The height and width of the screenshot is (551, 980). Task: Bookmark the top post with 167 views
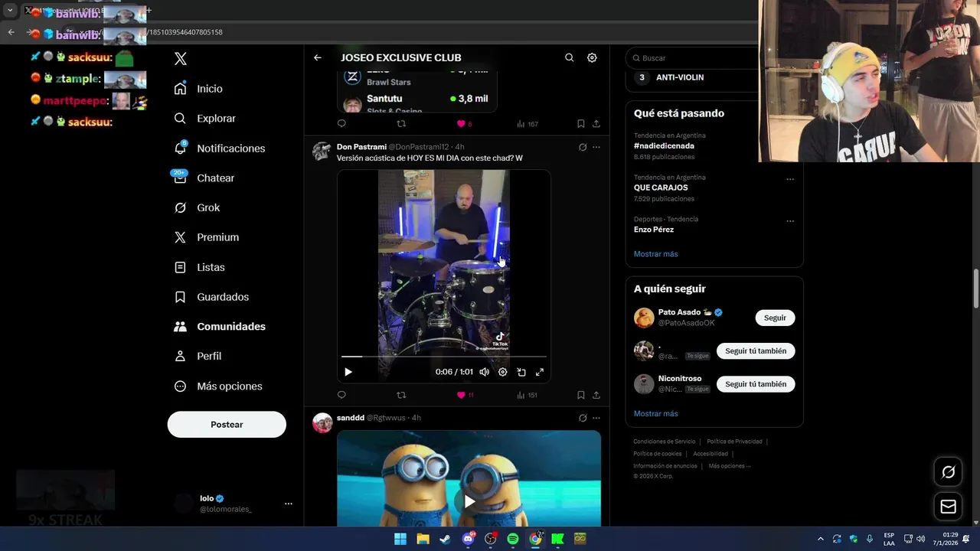[x=580, y=124]
